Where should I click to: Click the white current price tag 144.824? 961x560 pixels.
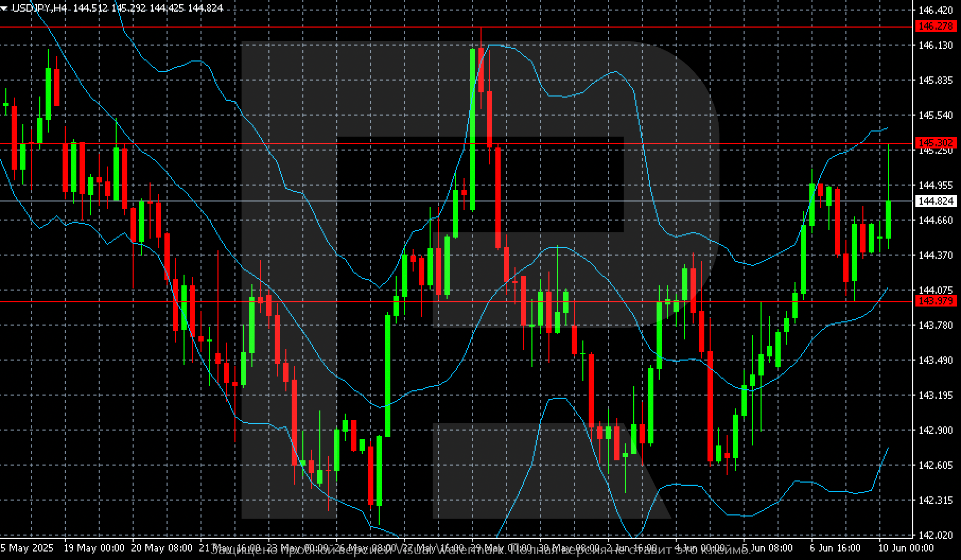click(936, 201)
